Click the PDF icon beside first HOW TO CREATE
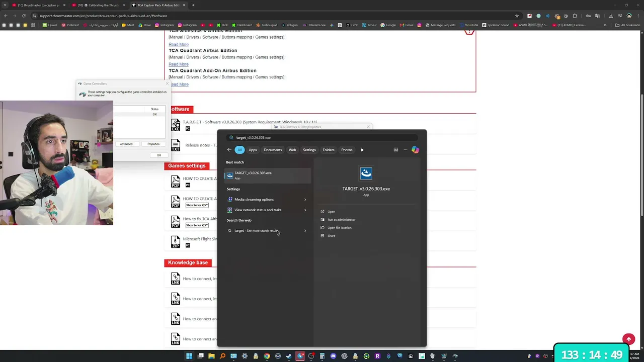Screen dimensions: 644x362 tap(175, 182)
